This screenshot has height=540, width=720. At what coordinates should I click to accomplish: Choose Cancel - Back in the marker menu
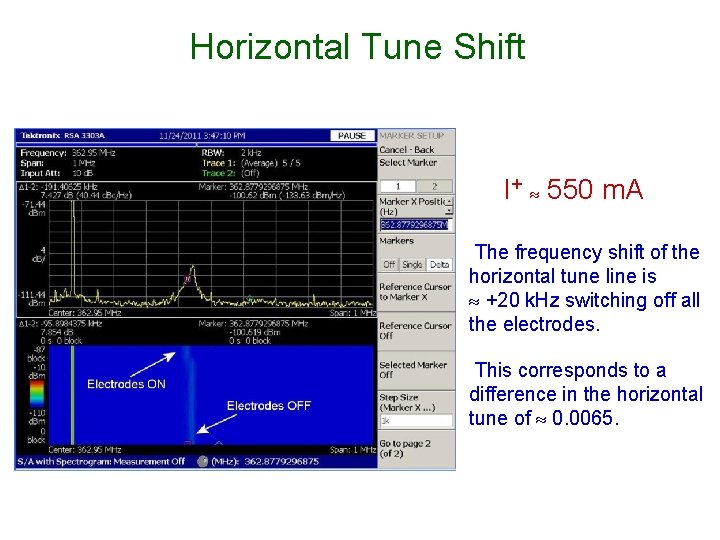[406, 150]
